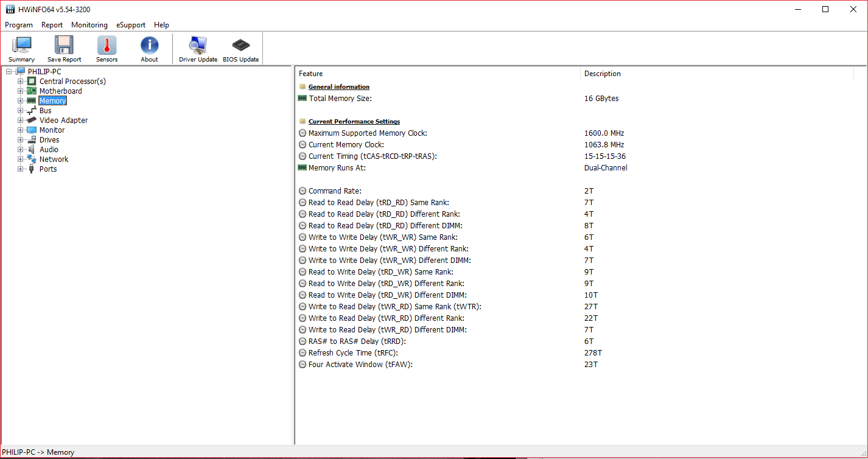
Task: Click the Dual-Channel value
Action: [605, 167]
